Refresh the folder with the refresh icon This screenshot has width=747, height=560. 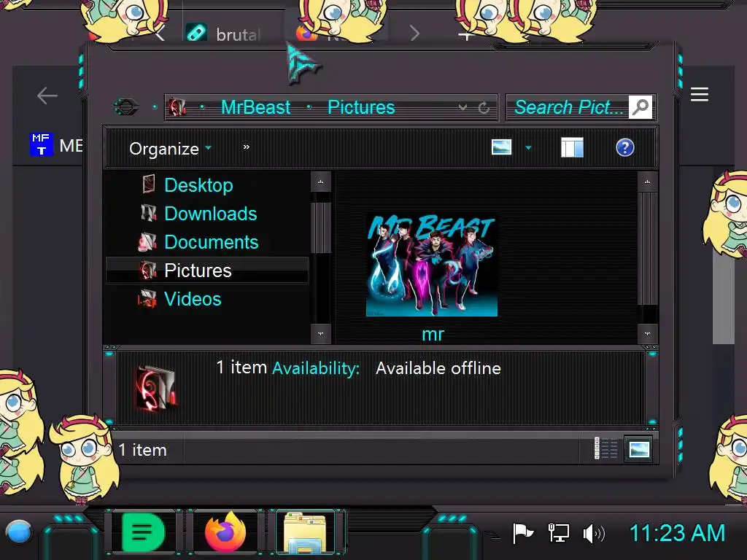point(484,108)
